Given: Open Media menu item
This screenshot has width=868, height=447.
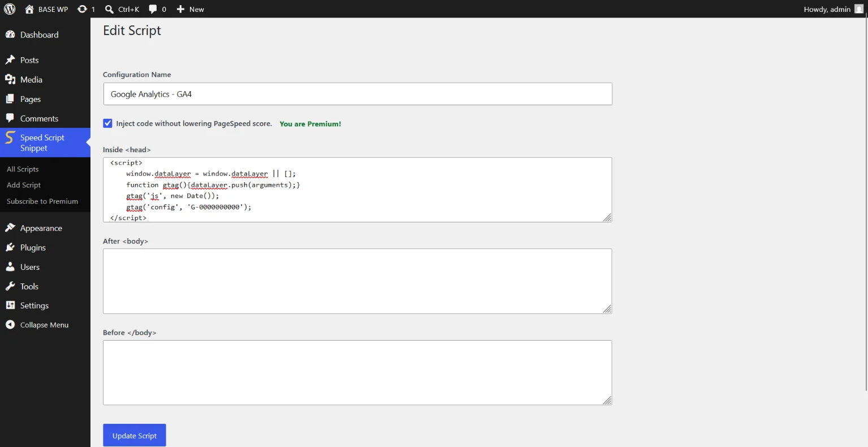Looking at the screenshot, I should 45,80.
